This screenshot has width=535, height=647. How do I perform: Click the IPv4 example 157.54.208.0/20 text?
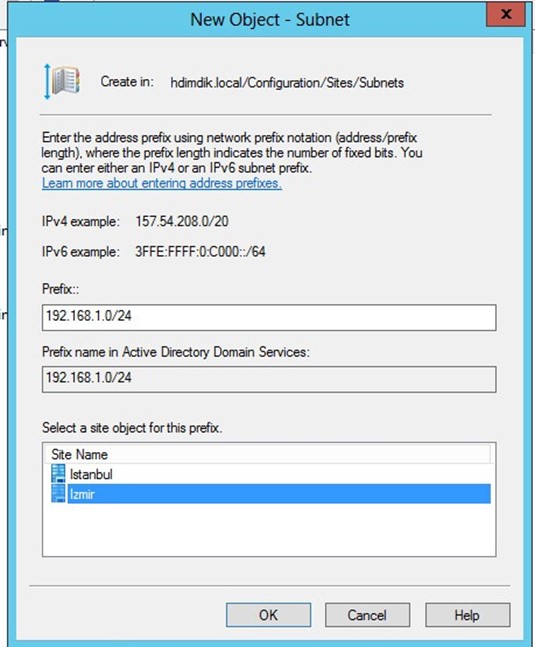pos(182,221)
